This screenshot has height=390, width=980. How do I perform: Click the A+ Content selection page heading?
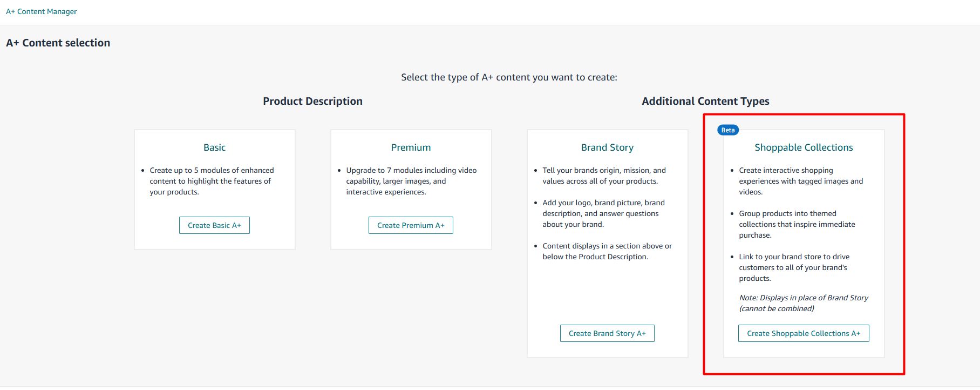tap(58, 43)
